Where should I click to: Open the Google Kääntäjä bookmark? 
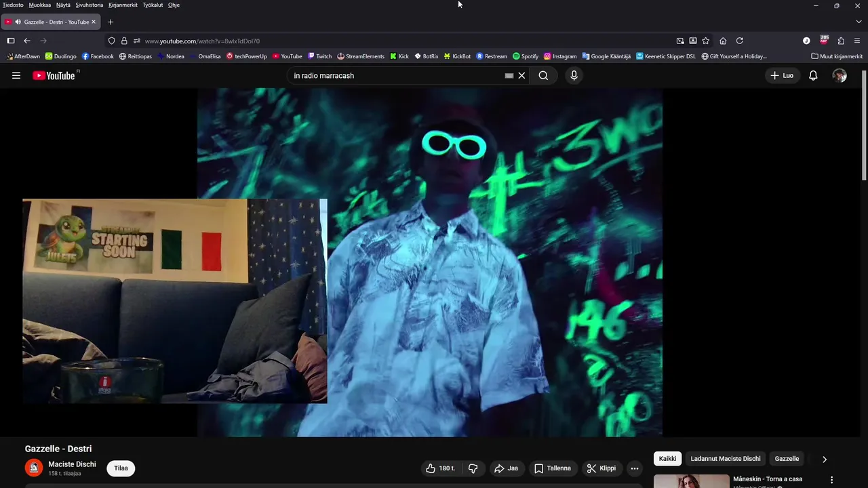tap(606, 56)
